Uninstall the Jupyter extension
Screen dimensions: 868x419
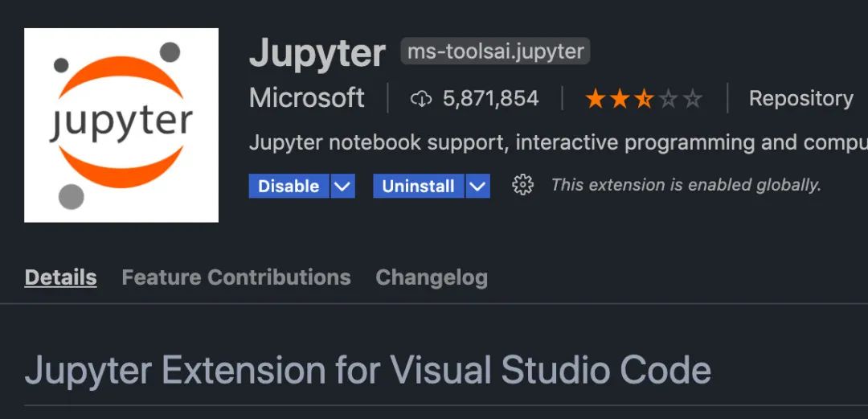tap(419, 186)
